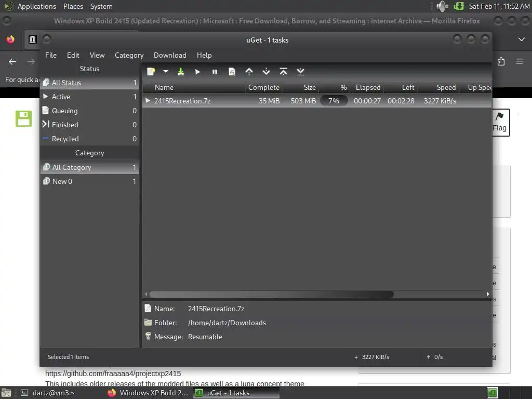Click the download speed indicator in status bar

tap(372, 357)
